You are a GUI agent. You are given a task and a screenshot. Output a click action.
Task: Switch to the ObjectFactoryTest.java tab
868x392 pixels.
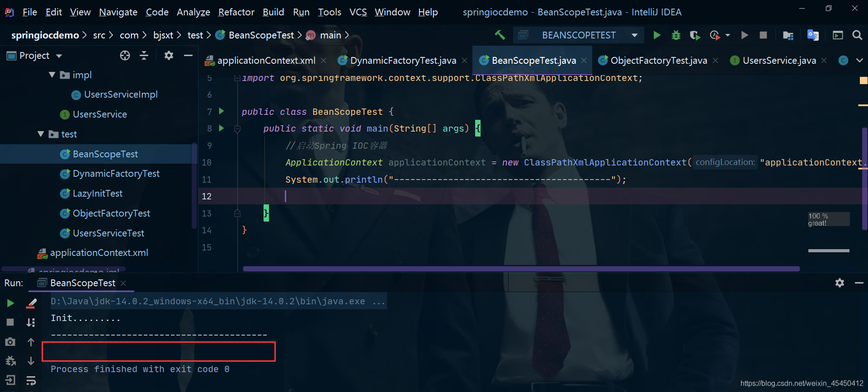[x=658, y=61]
